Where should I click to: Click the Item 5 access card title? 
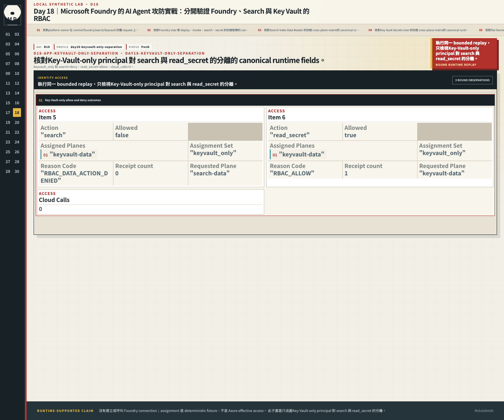[x=47, y=117]
